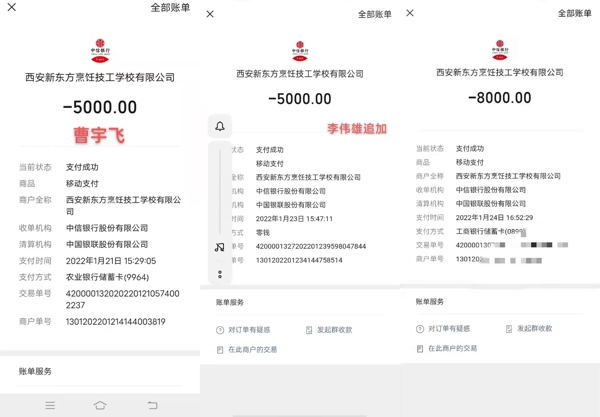
Task: Tap 对订单有疑惑 in the middle screen
Action: [x=249, y=330]
